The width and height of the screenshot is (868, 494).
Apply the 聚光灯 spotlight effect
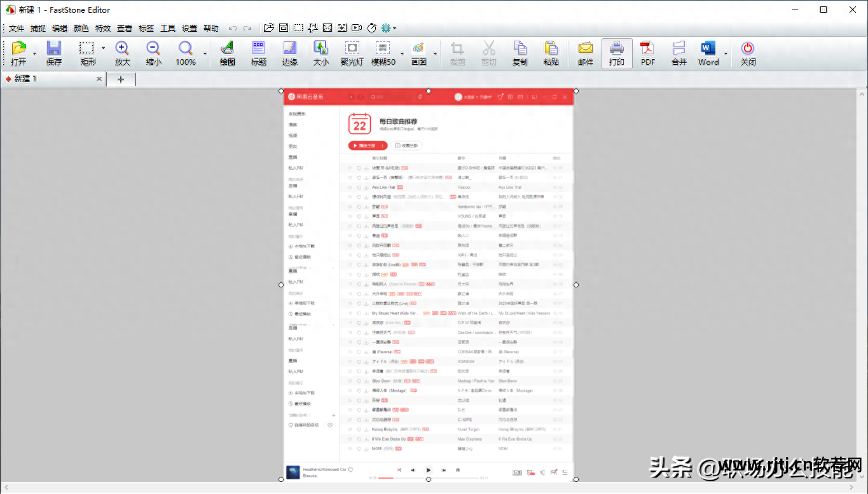pyautogui.click(x=352, y=51)
